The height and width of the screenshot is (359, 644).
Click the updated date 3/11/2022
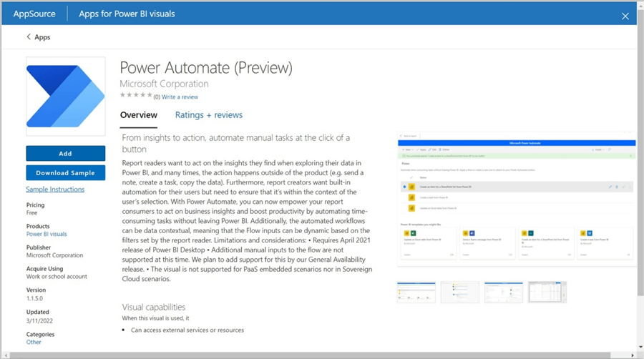pyautogui.click(x=39, y=321)
